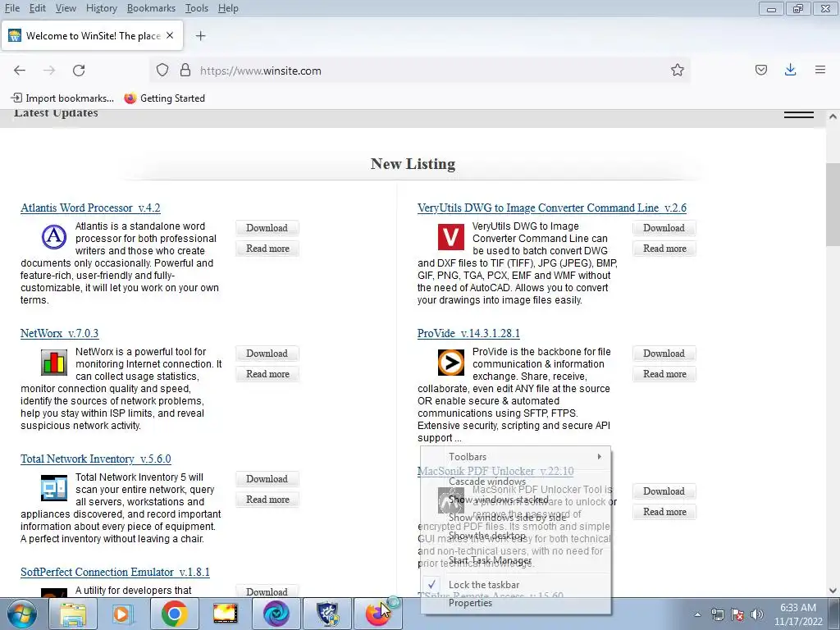Open SoftPerfect Connection Emulator v.1.8.1 link
This screenshot has height=630, width=840.
tap(115, 572)
